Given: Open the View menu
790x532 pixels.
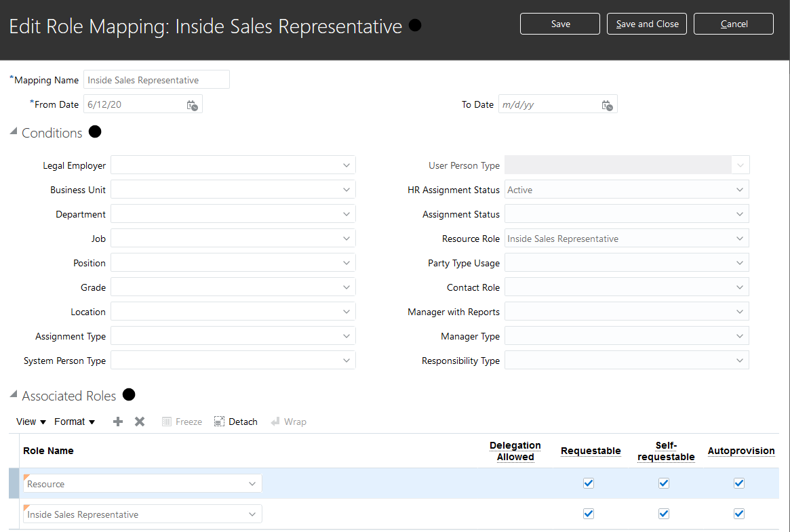Looking at the screenshot, I should coord(31,422).
